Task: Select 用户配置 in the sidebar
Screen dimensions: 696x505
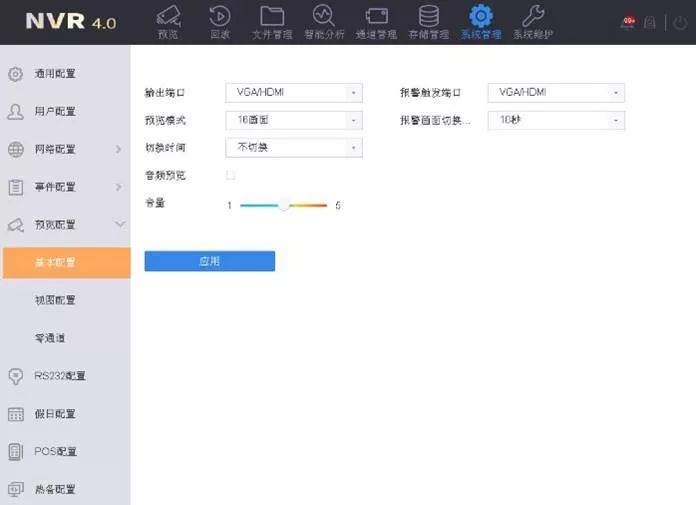Action: (x=55, y=111)
